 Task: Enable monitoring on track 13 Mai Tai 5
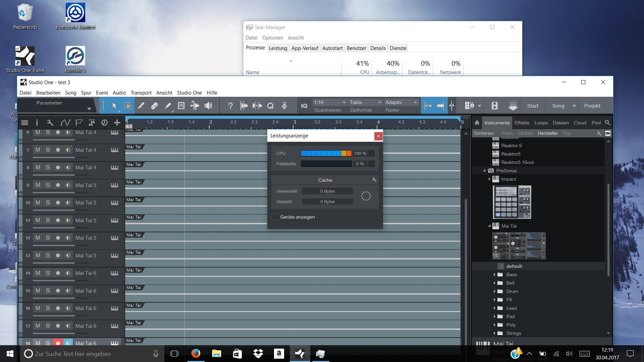click(x=68, y=255)
